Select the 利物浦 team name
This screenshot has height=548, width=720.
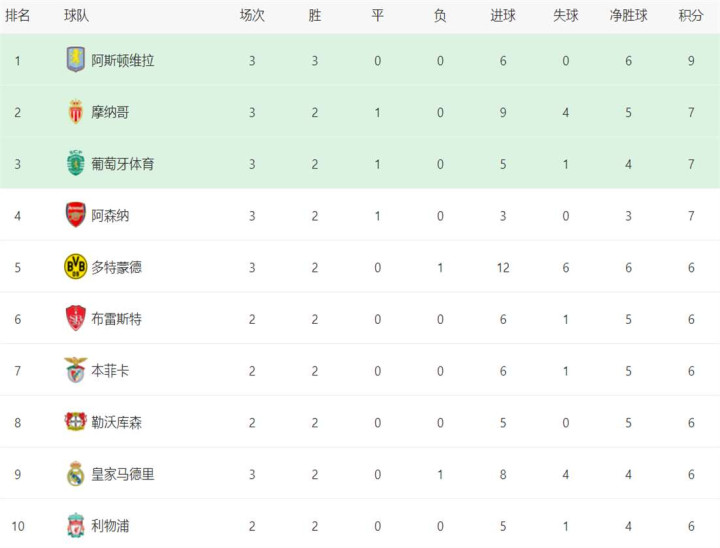[110, 526]
